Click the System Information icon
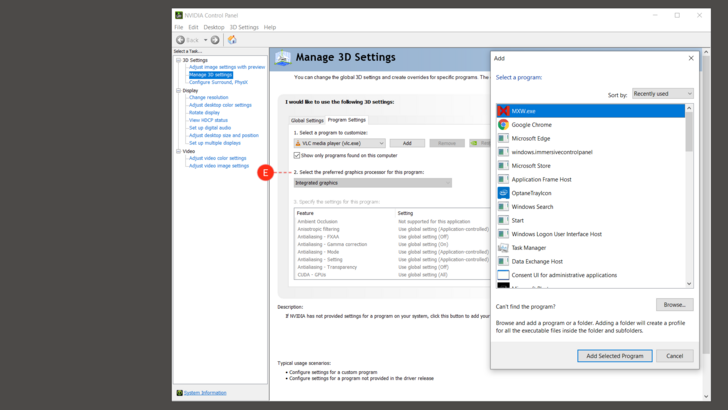 pos(179,393)
